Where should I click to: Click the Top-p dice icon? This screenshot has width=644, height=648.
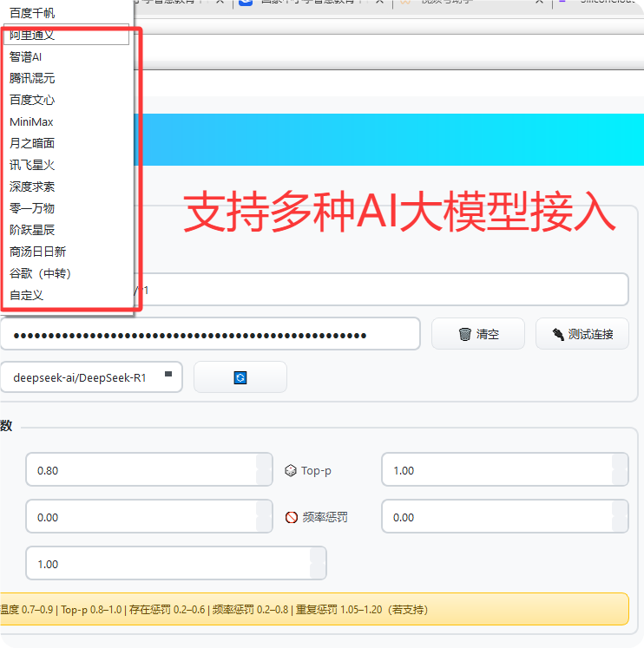[x=291, y=470]
